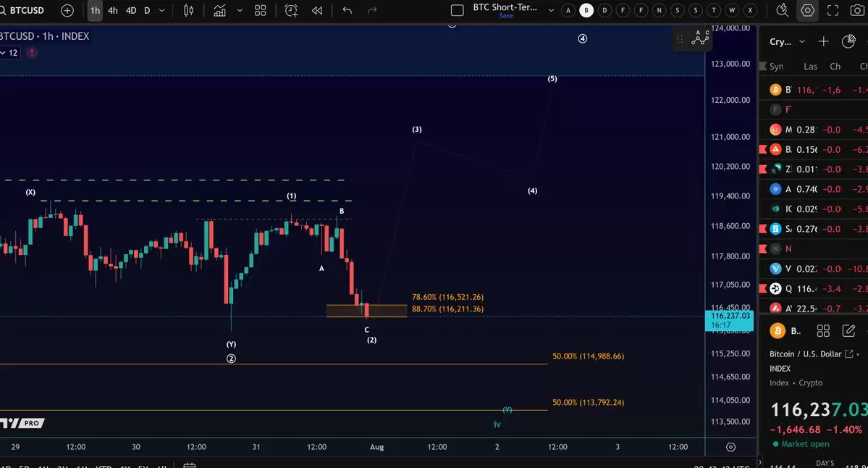Switch to the 4D timeframe
868x468 pixels.
click(x=130, y=11)
